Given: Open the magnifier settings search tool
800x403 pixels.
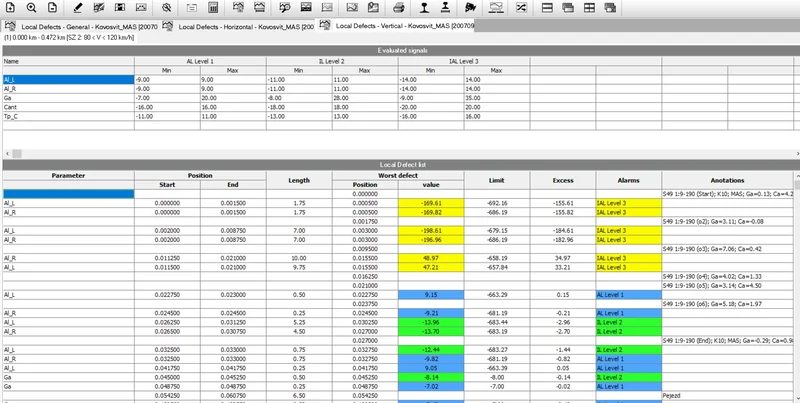Looking at the screenshot, I should tap(166, 8).
